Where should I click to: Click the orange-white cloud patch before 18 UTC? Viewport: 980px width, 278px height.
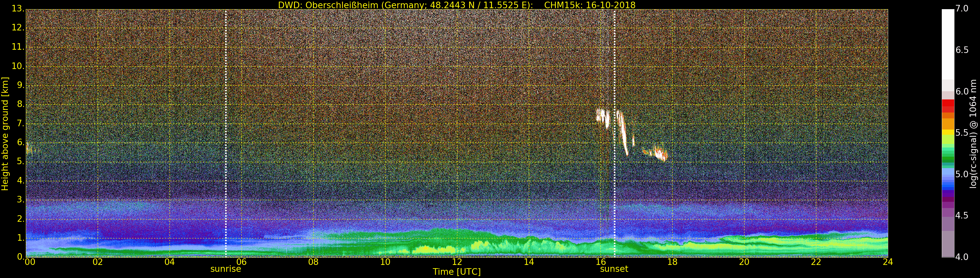661,153
